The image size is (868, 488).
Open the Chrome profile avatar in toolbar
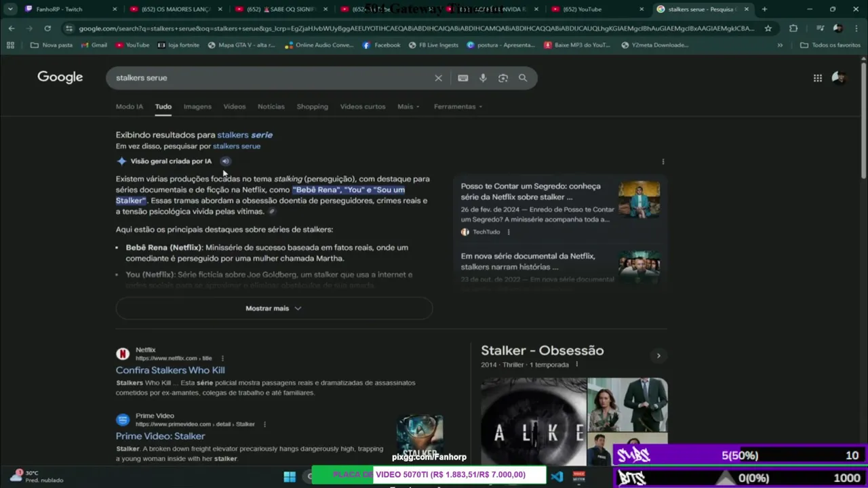click(837, 28)
